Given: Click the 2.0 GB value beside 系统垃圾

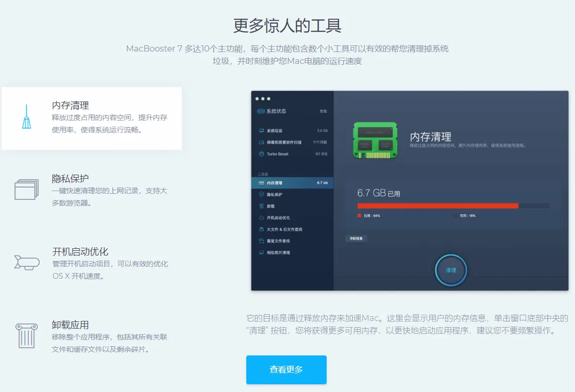Looking at the screenshot, I should (323, 130).
